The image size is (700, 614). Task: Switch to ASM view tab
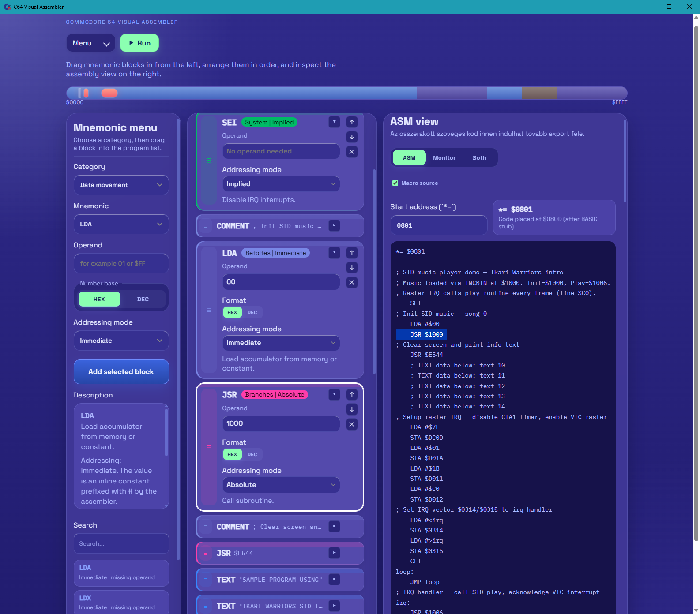click(x=409, y=157)
